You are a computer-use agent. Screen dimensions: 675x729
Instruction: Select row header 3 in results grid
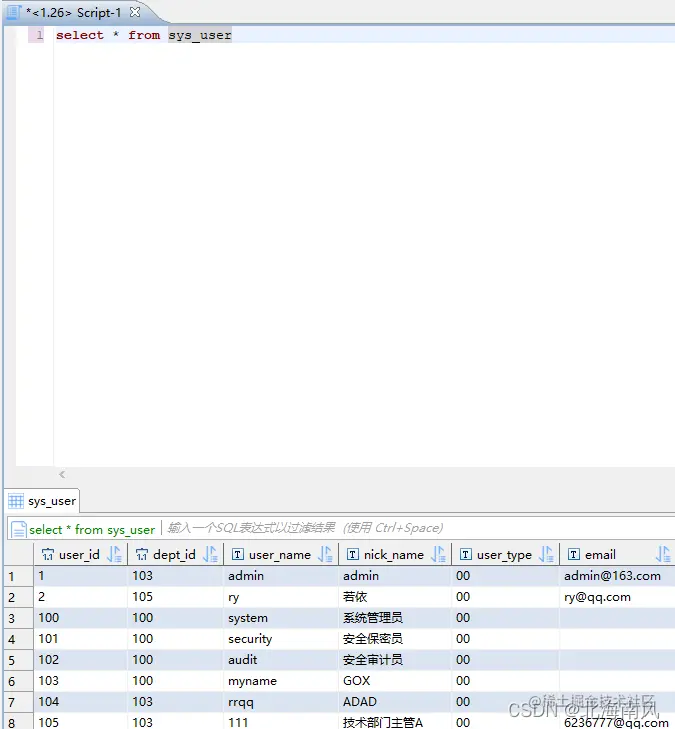(x=19, y=618)
